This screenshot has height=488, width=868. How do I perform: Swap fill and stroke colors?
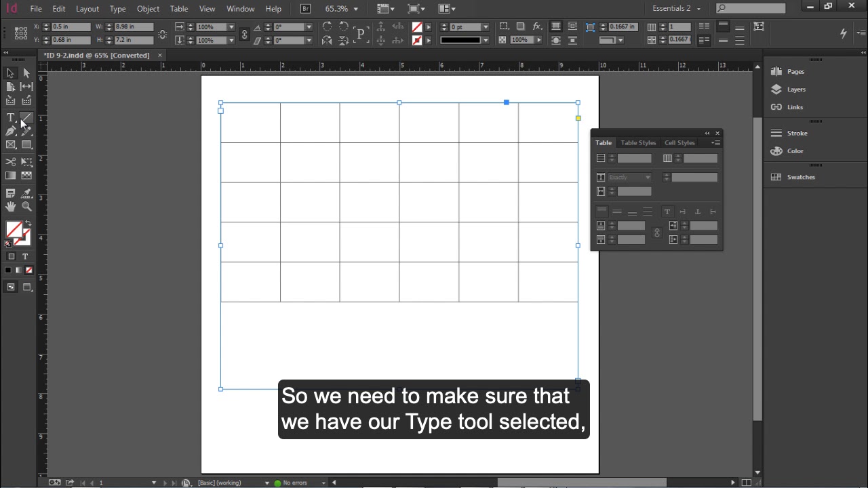coord(28,224)
